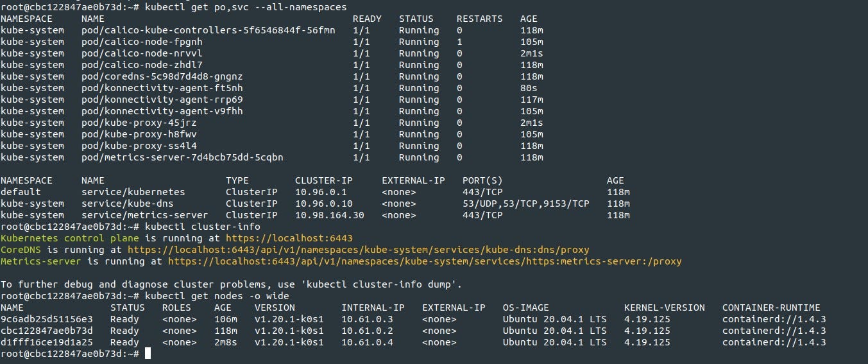Click the 117m pod age value
The image size is (868, 364).
click(x=532, y=100)
